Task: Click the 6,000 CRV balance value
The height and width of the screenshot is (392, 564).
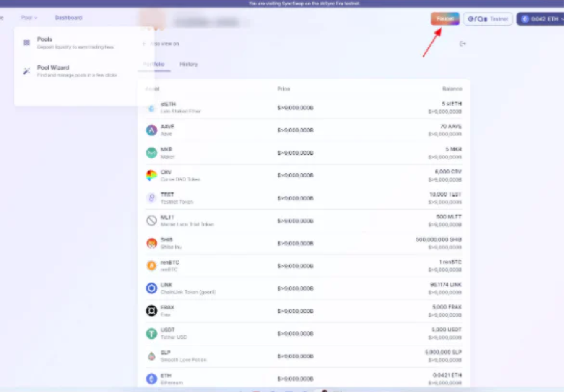Action: coord(448,171)
